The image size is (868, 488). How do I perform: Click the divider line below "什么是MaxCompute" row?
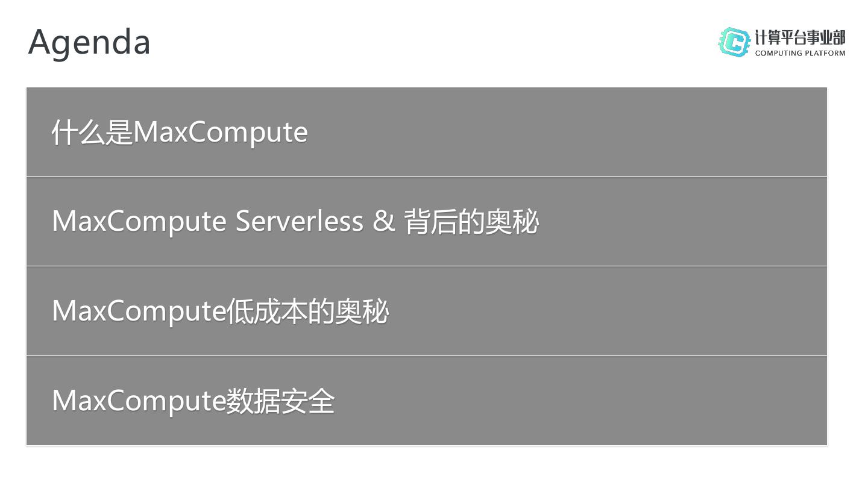(426, 177)
